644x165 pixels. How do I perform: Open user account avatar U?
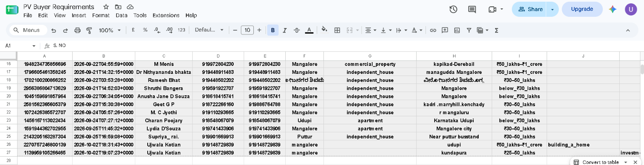click(x=631, y=9)
